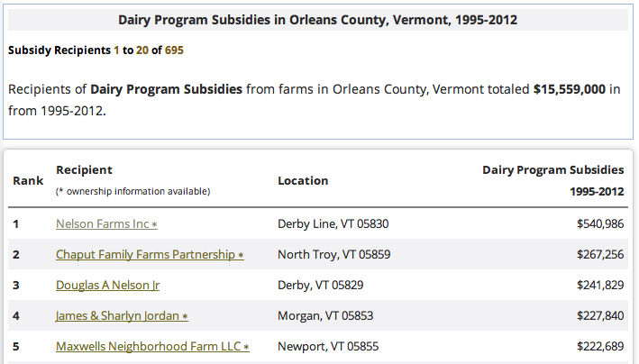Click ownership asterisk after Chaput Family Farms Partnership

point(241,255)
